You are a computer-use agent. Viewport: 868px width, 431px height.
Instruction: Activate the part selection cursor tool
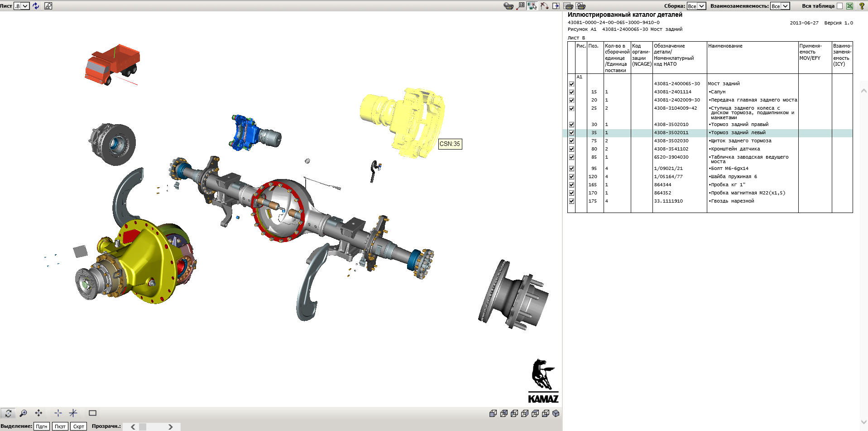point(532,6)
